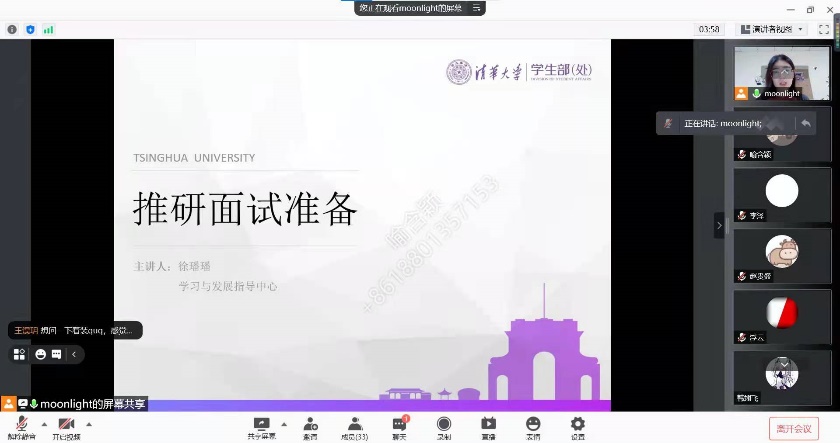
Task: Toggle full screen mode at top right
Action: [x=824, y=29]
